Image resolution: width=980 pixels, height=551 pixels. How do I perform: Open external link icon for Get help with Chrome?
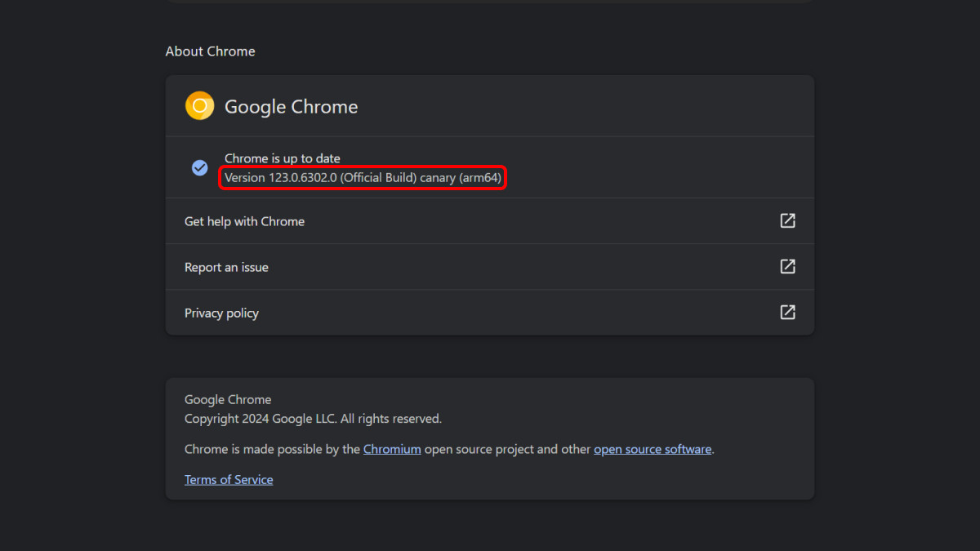[x=787, y=220]
